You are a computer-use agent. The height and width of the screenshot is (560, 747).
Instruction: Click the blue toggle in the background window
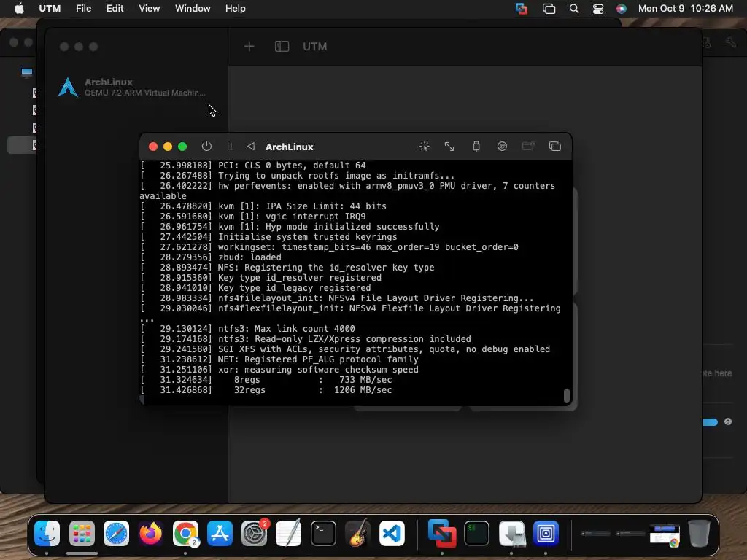coord(709,422)
